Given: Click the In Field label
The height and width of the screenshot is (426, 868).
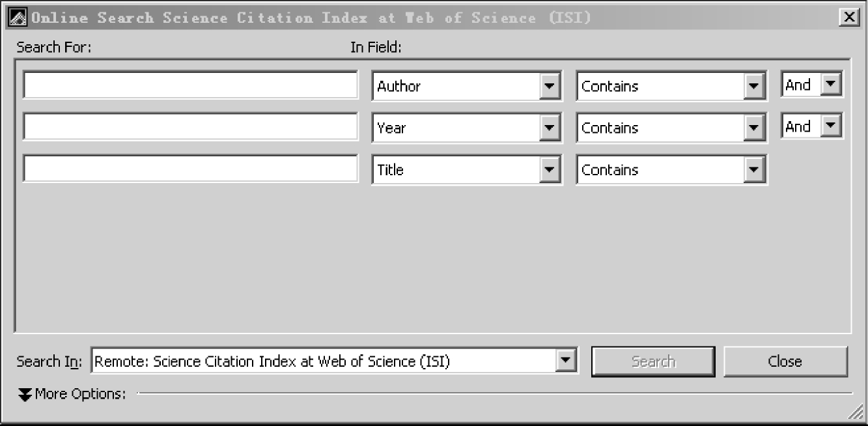Looking at the screenshot, I should tap(376, 48).
